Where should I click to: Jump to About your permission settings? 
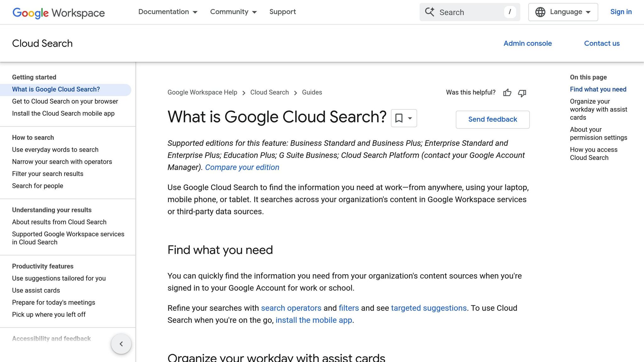pyautogui.click(x=598, y=134)
